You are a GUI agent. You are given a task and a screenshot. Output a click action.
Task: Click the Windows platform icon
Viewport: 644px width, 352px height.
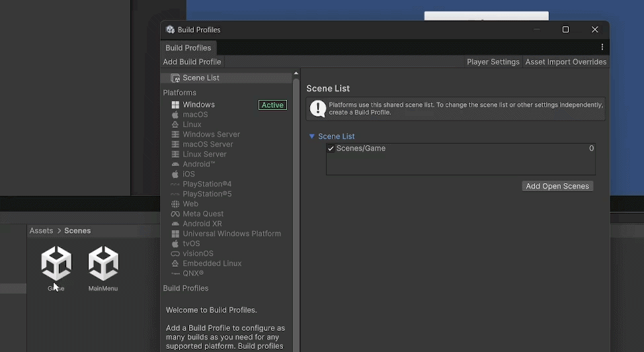click(x=175, y=105)
